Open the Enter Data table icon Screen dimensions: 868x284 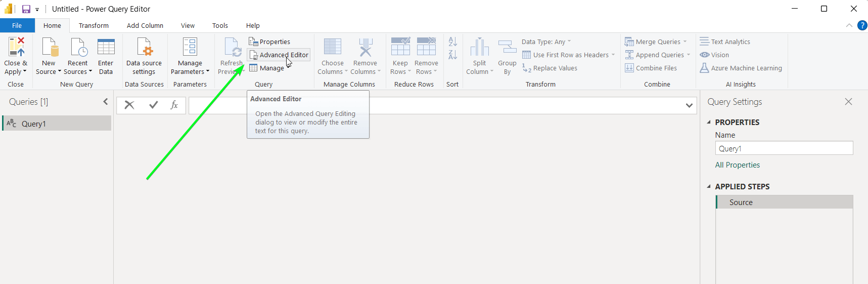[x=106, y=47]
